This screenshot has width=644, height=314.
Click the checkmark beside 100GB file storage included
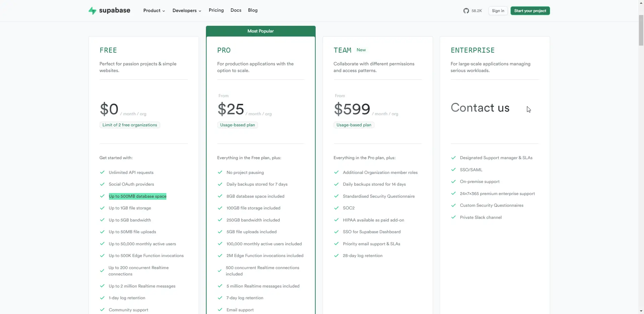220,208
